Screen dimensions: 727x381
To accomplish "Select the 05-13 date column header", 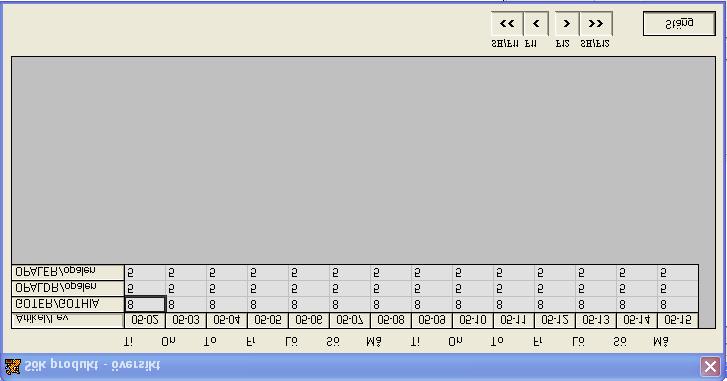I will [x=596, y=320].
